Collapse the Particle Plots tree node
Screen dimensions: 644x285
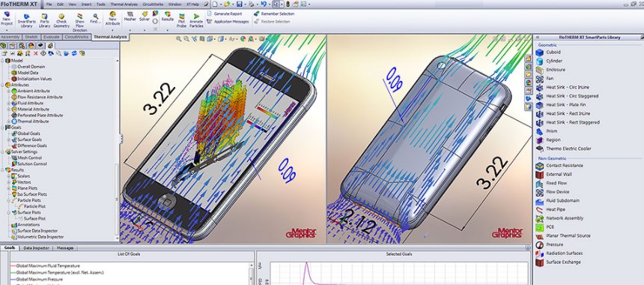click(x=9, y=200)
